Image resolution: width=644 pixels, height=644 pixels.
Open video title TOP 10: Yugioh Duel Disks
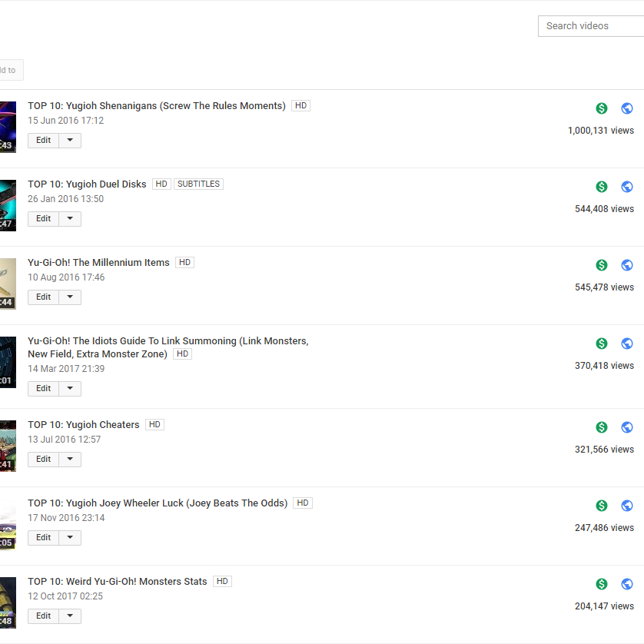[x=87, y=184]
